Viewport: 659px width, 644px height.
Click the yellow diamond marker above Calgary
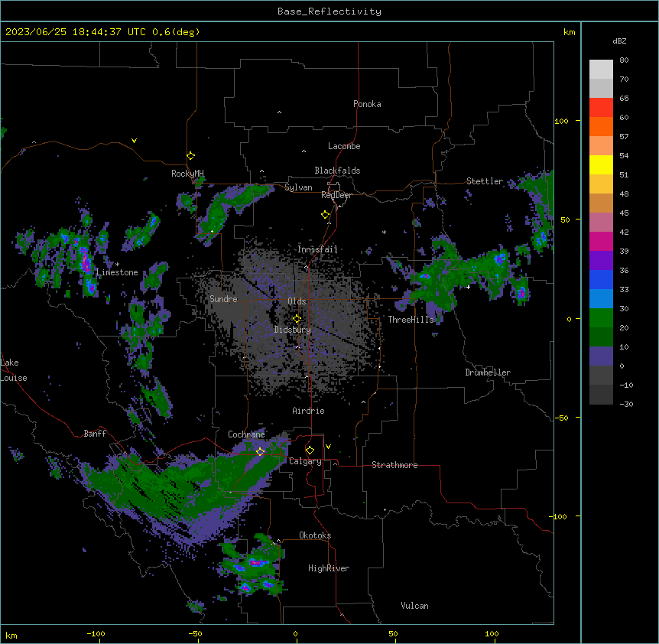[310, 450]
